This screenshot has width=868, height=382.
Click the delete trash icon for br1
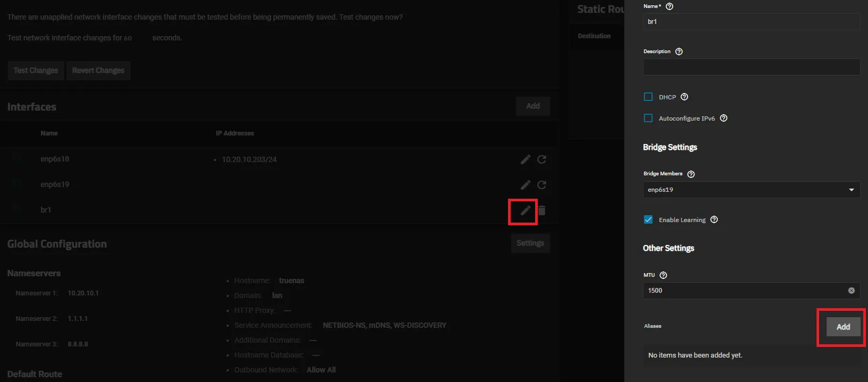pyautogui.click(x=542, y=211)
